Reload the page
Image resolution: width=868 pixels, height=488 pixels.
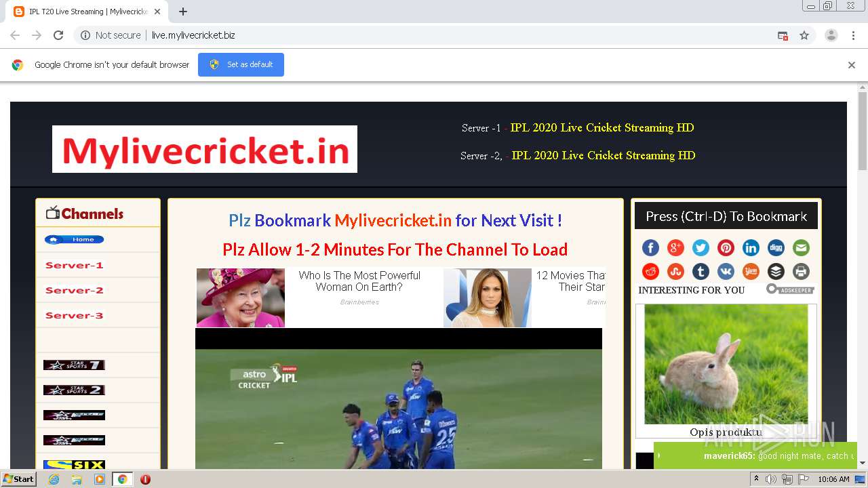click(58, 35)
